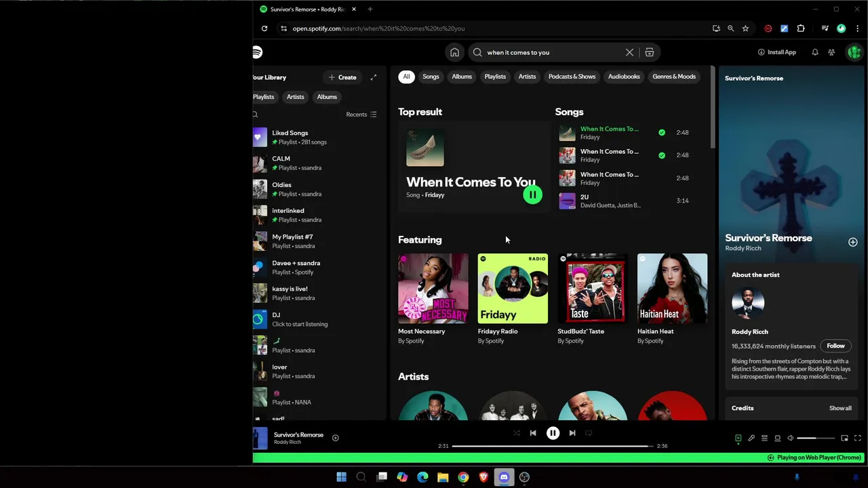This screenshot has width=868, height=488.
Task: Open the user profile avatar menu
Action: pos(854,52)
